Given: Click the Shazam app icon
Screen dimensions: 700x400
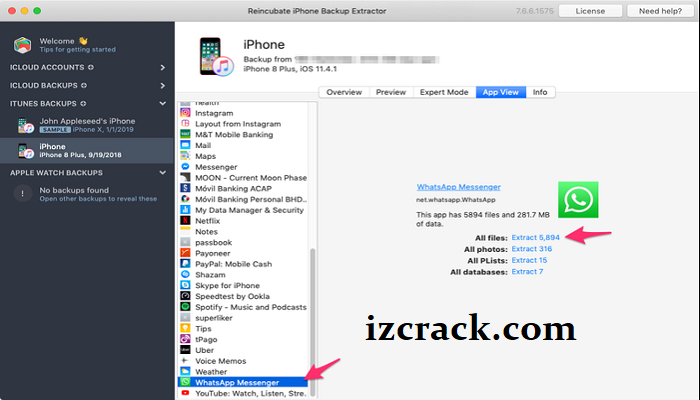Looking at the screenshot, I should (x=185, y=275).
